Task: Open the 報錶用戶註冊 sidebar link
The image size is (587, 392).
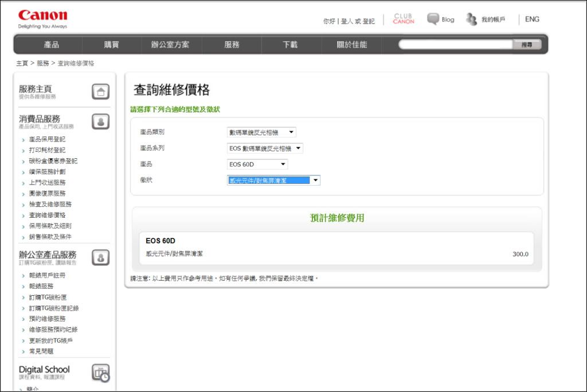Action: [x=47, y=276]
